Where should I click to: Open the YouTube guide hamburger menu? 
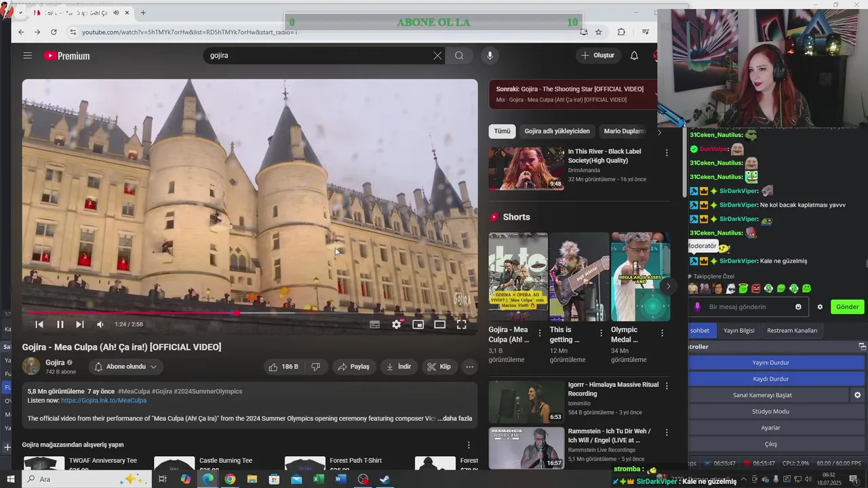tap(27, 56)
